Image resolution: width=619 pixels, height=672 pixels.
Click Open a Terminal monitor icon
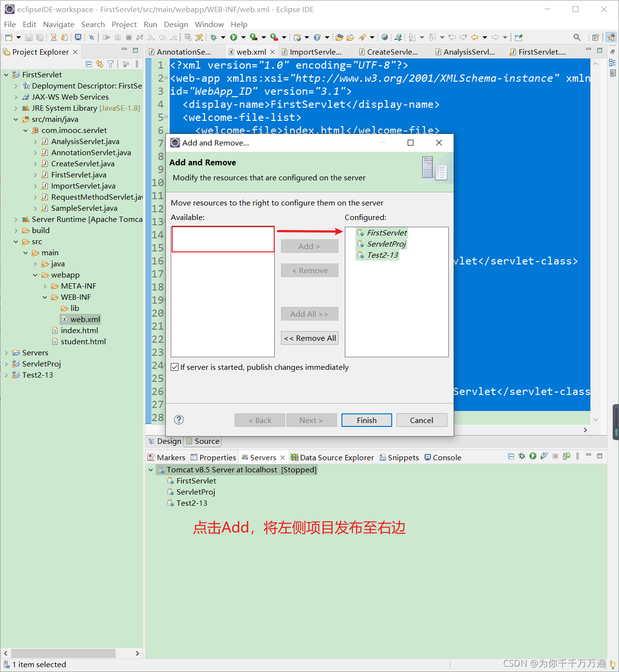click(78, 37)
